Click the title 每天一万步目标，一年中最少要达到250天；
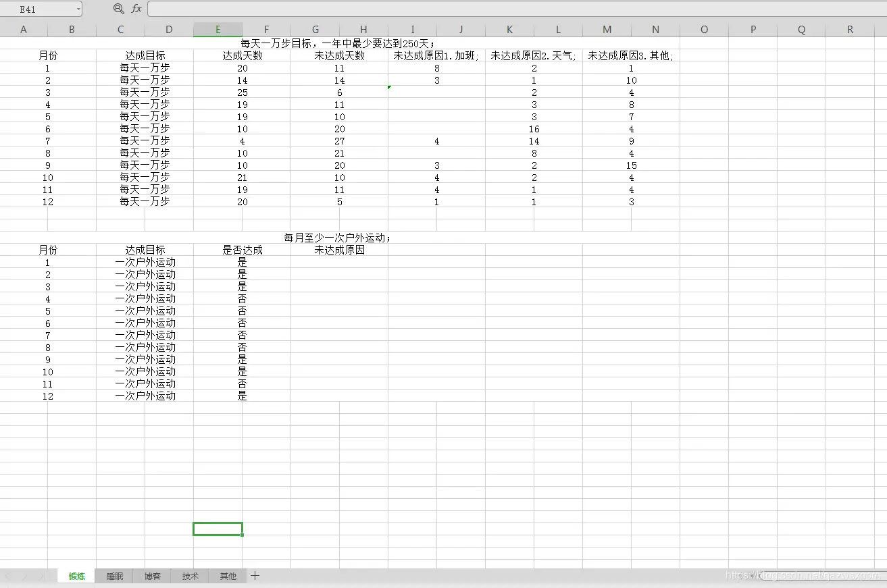Viewport: 887px width, 588px height. click(339, 43)
